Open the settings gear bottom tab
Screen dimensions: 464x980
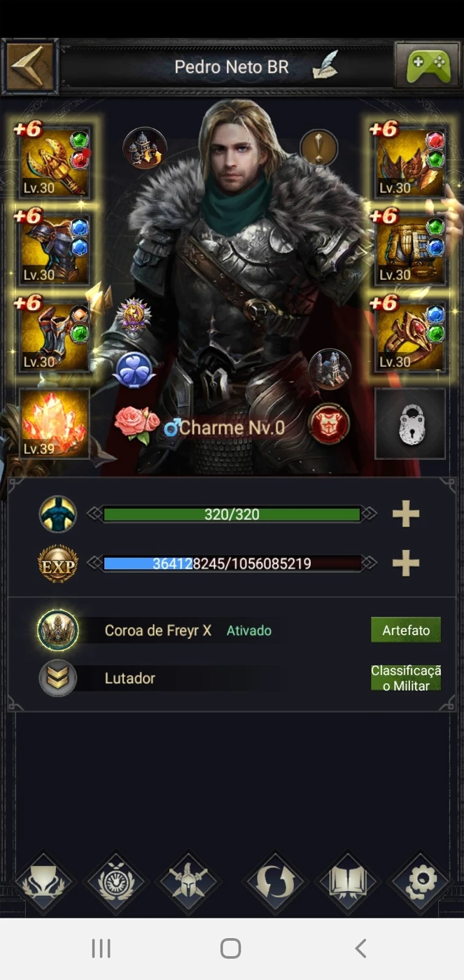coord(421,882)
